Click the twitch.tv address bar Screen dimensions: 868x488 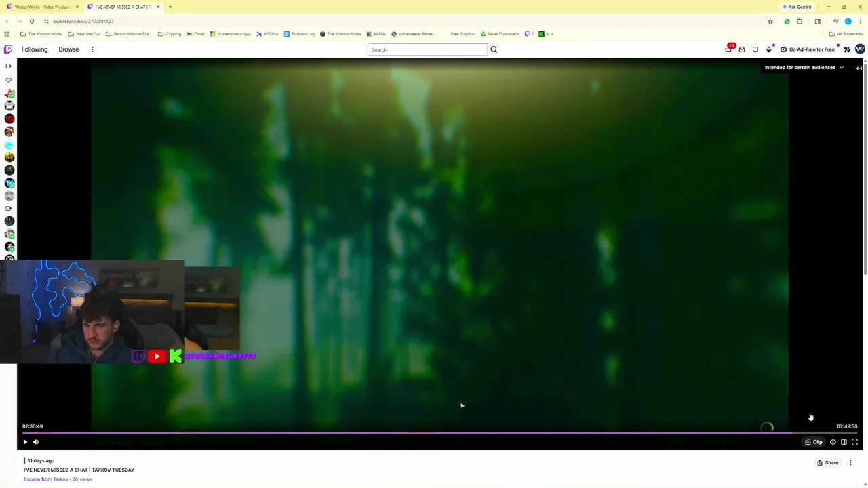[x=407, y=21]
